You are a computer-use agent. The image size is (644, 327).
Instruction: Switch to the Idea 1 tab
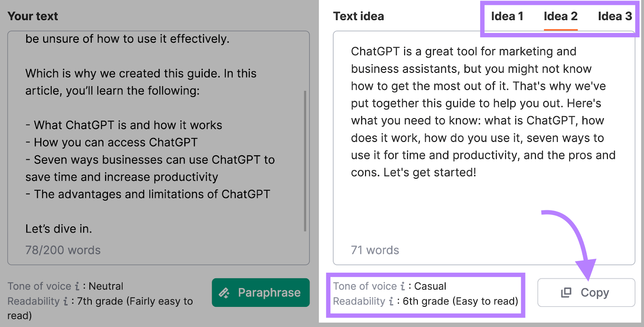click(507, 16)
